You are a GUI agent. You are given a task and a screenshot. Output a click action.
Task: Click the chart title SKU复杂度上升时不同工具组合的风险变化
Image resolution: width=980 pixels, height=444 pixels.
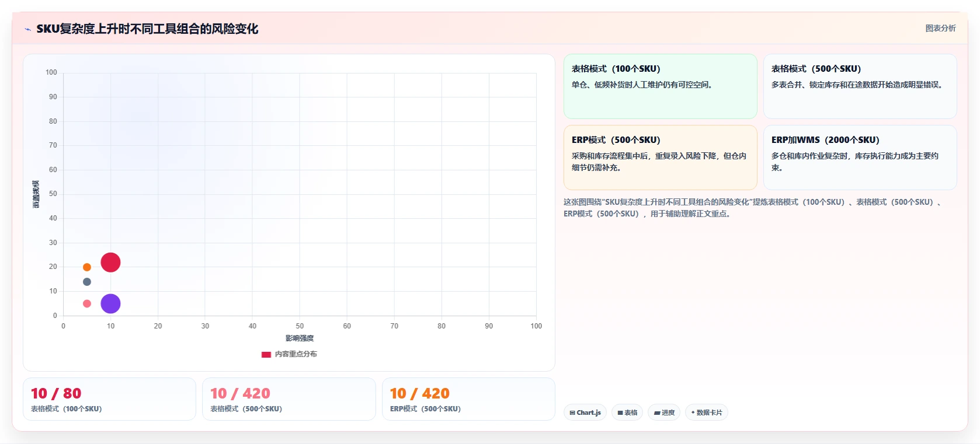[x=147, y=29]
